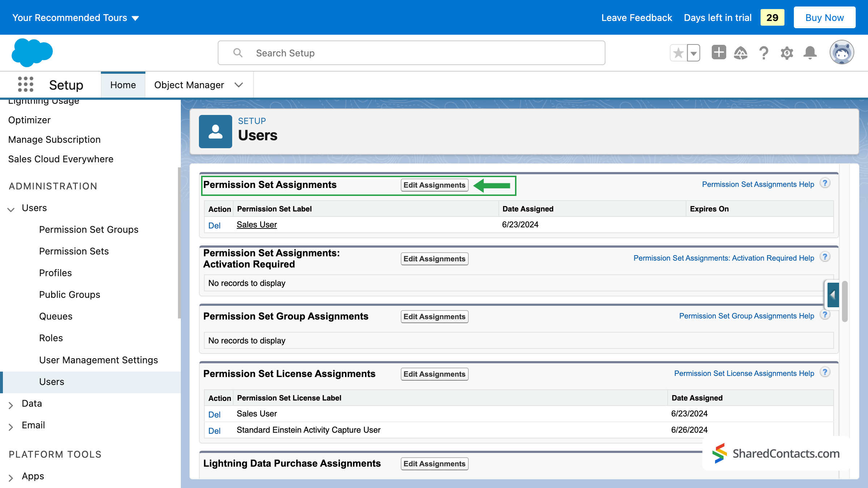Open the Trailhead guidance icon
Image resolution: width=868 pixels, height=488 pixels.
point(741,53)
